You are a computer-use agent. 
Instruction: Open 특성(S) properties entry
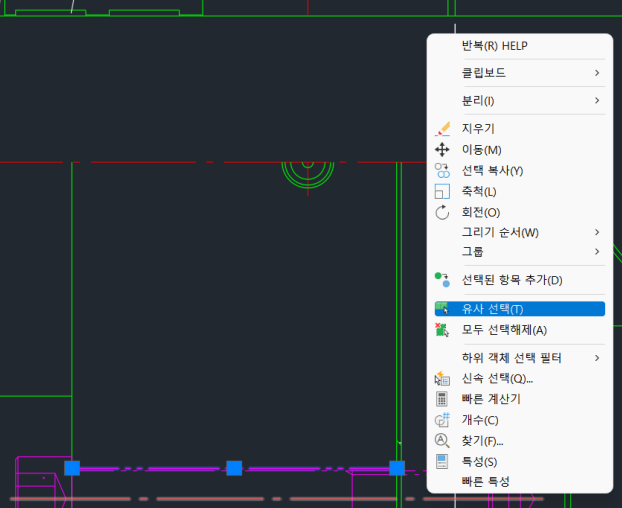(x=520, y=462)
